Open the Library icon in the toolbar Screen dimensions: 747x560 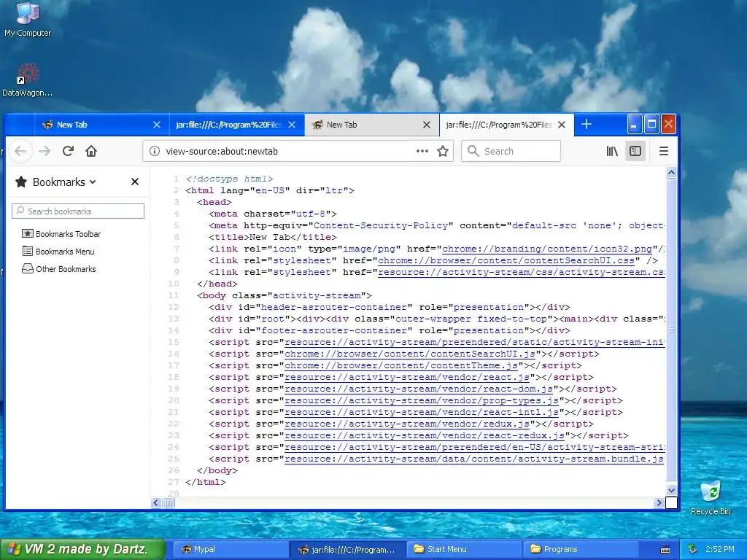(x=612, y=151)
